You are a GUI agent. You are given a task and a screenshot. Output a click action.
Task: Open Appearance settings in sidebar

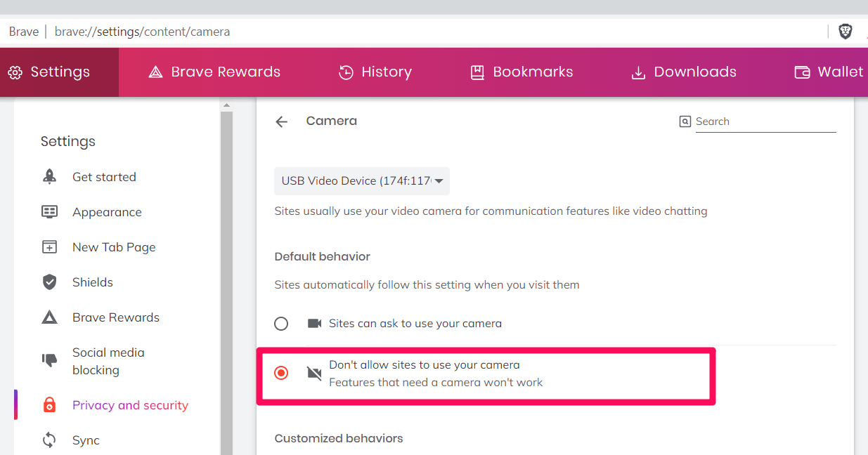(x=107, y=212)
